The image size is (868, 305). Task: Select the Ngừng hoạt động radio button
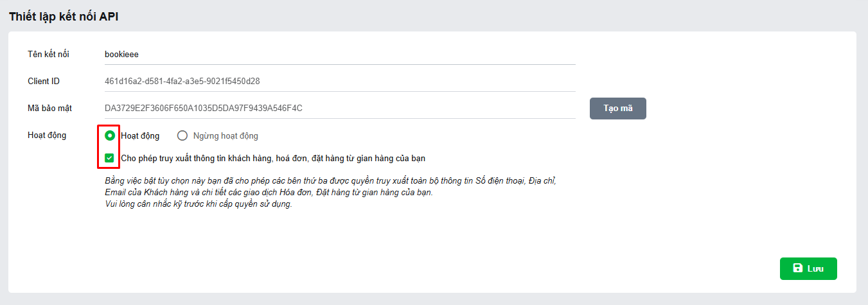[182, 135]
